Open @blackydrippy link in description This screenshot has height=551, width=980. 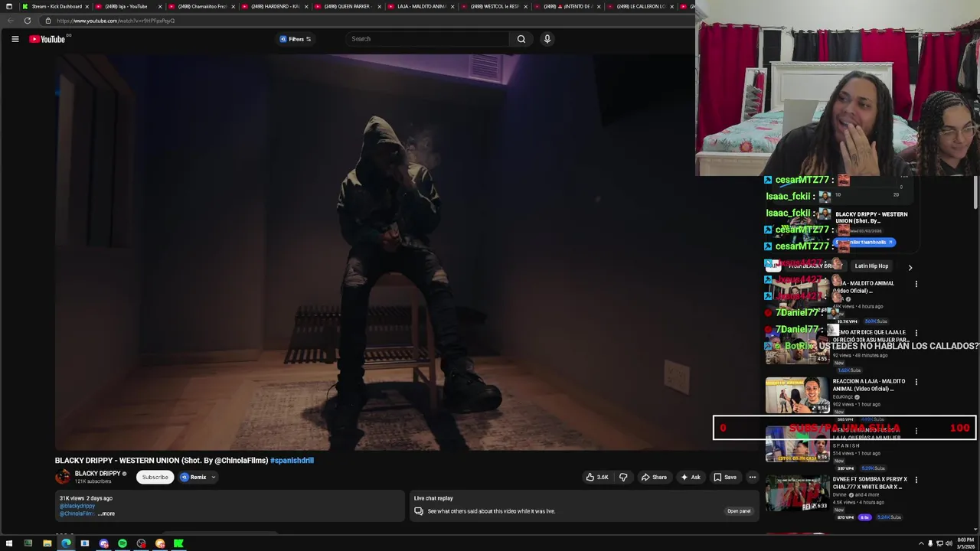[77, 506]
